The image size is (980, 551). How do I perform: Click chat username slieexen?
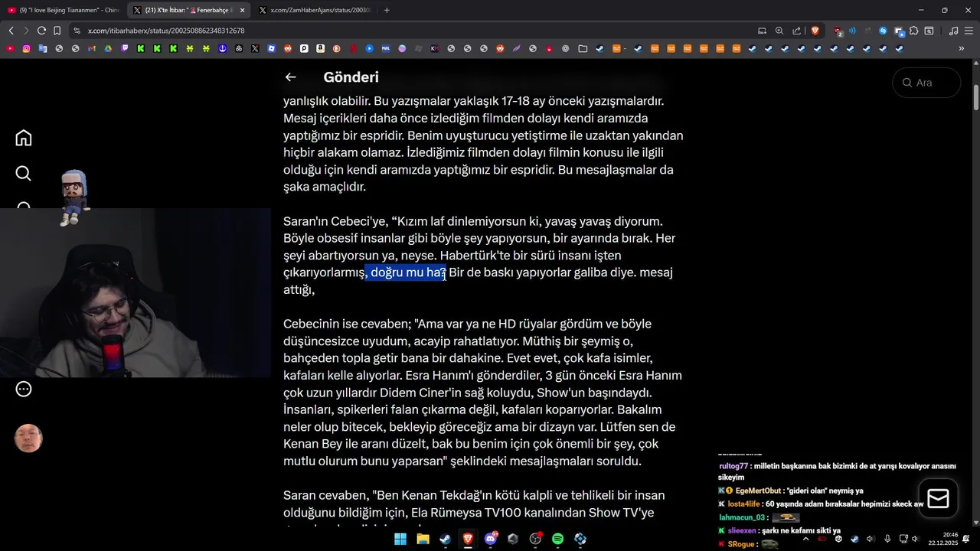click(x=741, y=530)
